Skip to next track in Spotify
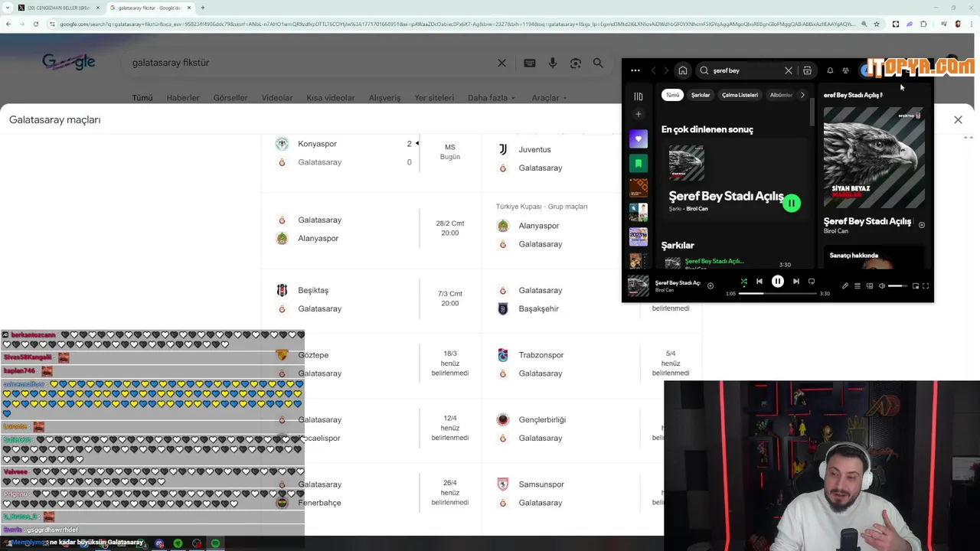Viewport: 980px width, 551px height. (x=796, y=282)
